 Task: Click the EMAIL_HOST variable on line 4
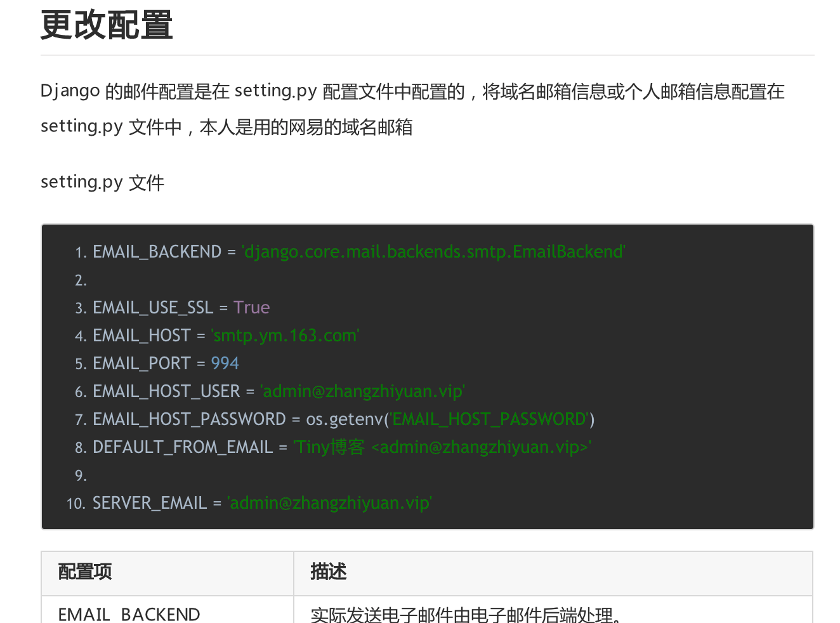click(x=141, y=336)
